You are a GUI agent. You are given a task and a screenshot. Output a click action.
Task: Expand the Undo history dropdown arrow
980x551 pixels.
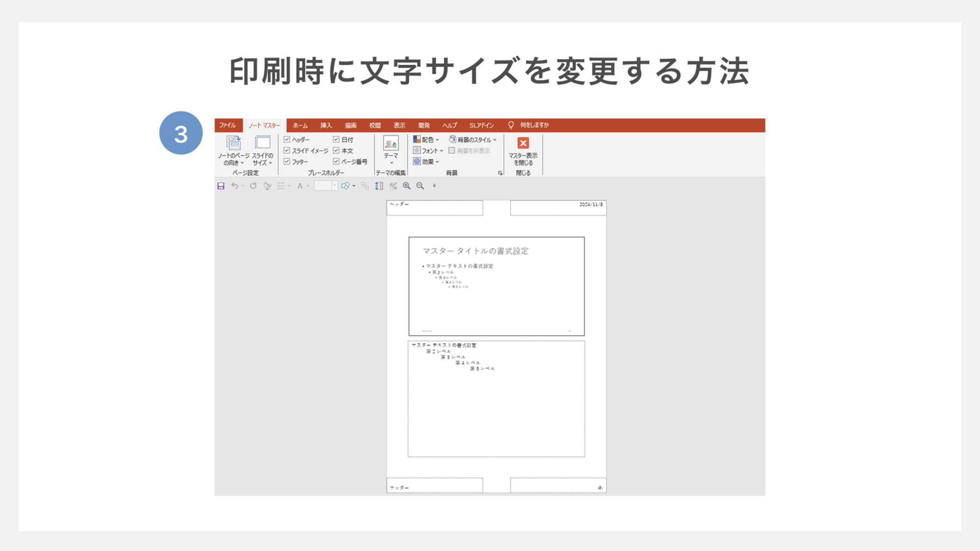tap(243, 186)
